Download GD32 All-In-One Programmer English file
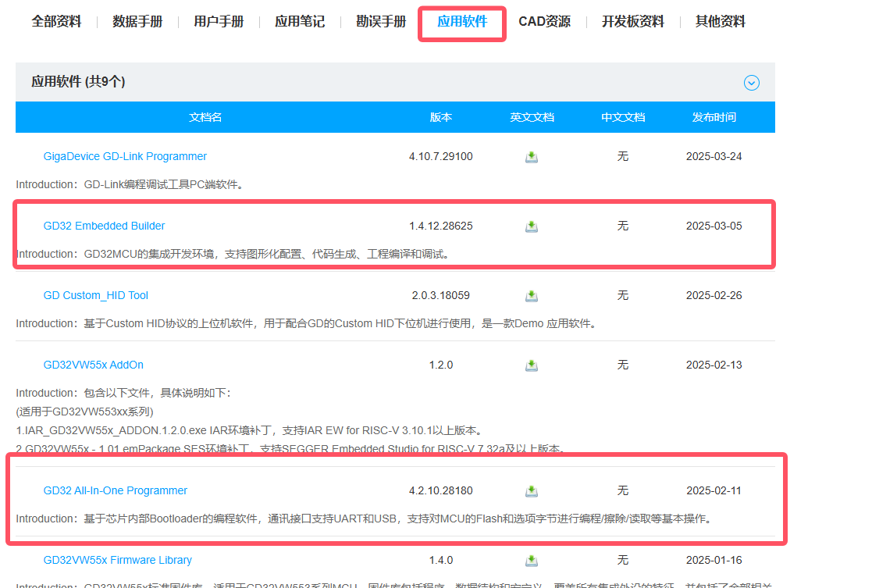This screenshot has width=872, height=588. [x=532, y=491]
